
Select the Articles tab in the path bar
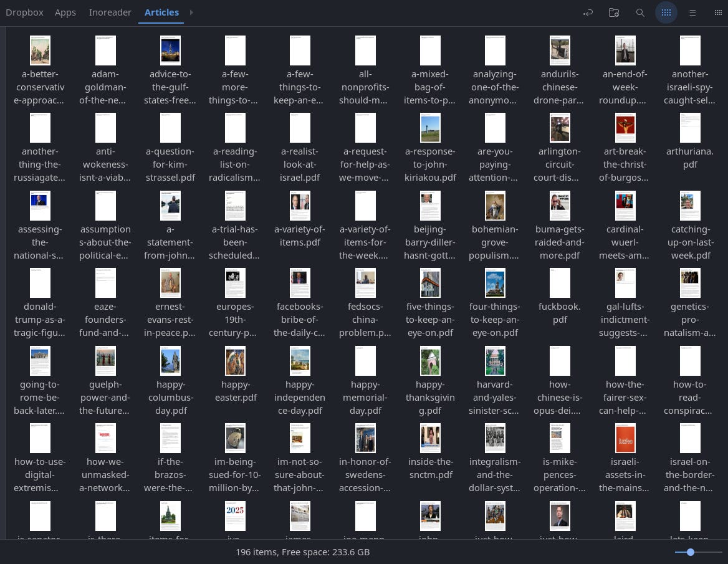click(x=161, y=12)
